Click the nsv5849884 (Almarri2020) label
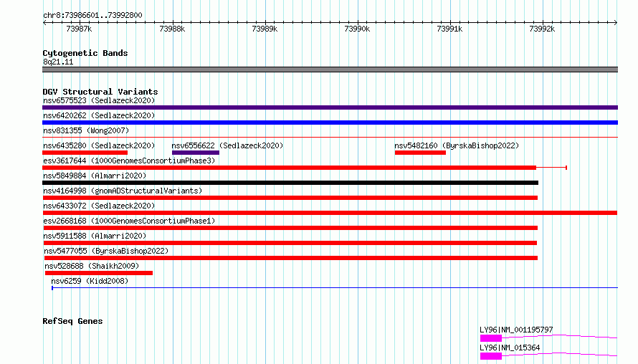 click(x=95, y=176)
